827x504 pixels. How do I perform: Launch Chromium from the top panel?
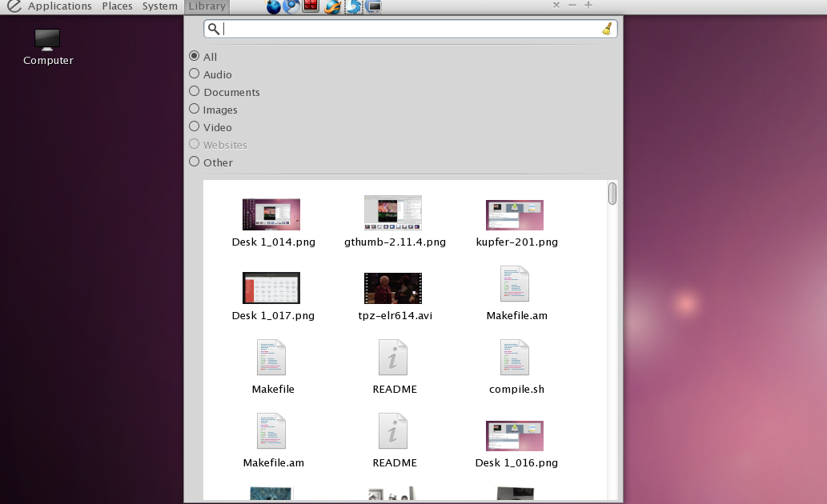tap(291, 7)
